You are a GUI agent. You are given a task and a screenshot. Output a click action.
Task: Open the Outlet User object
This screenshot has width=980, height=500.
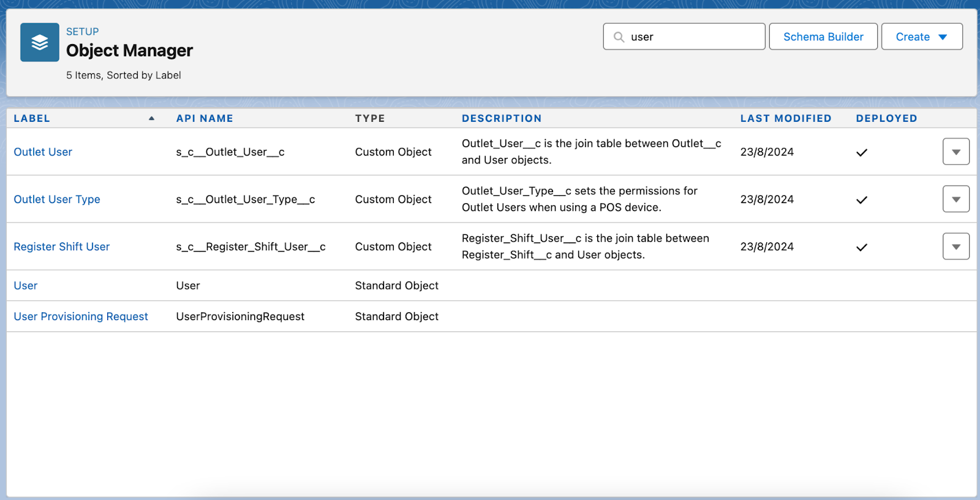click(x=43, y=152)
